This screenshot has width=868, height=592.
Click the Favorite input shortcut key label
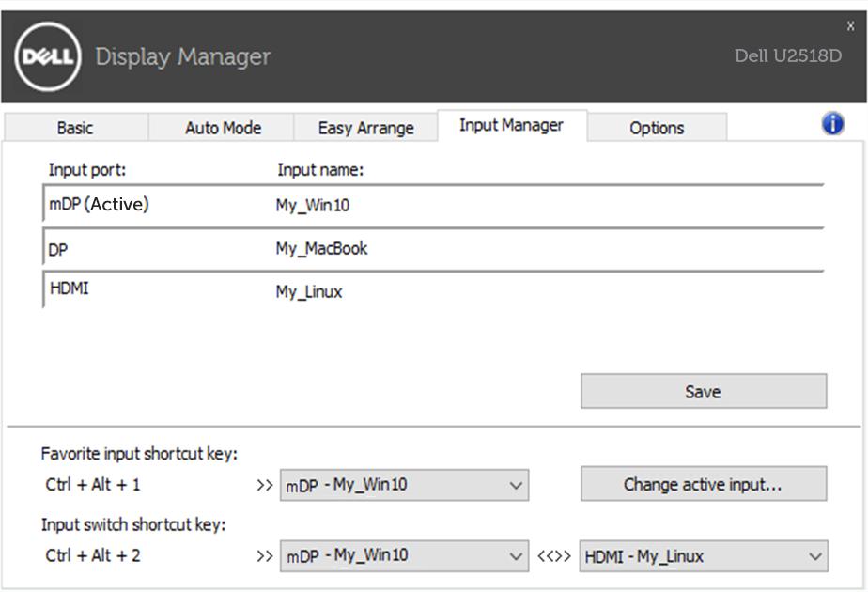click(x=139, y=454)
